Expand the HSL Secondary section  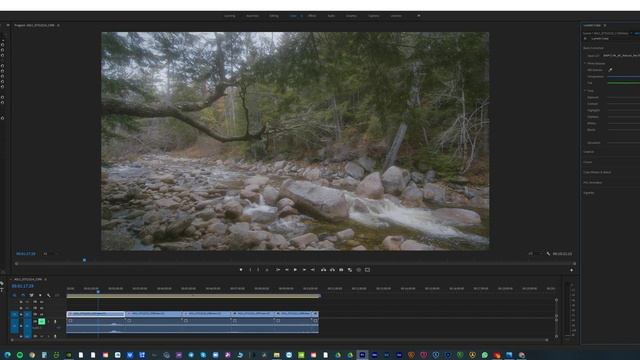(593, 182)
